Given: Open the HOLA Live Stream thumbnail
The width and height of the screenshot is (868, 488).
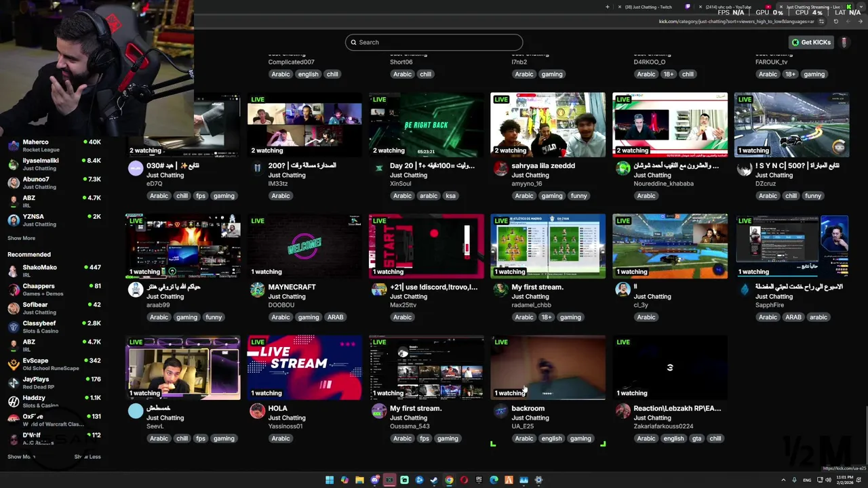Looking at the screenshot, I should [x=304, y=367].
